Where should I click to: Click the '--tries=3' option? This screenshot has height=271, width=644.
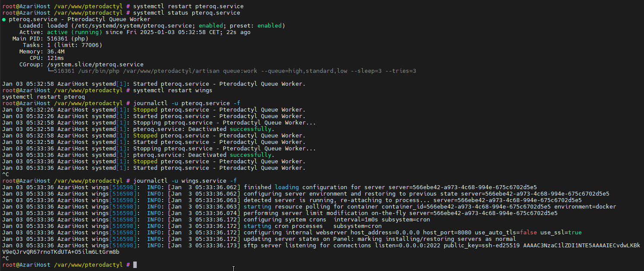click(401, 71)
